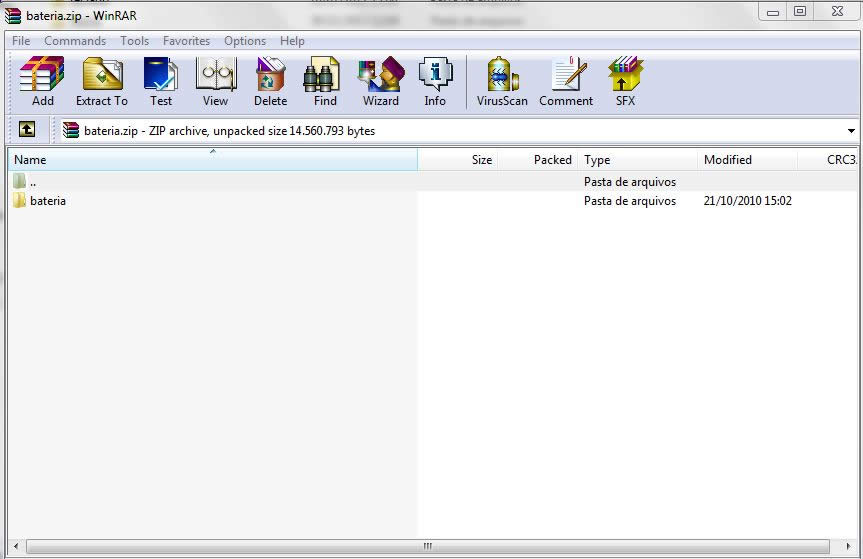Viewport: 863px width, 559px height.
Task: Open the View file tool
Action: pos(215,81)
